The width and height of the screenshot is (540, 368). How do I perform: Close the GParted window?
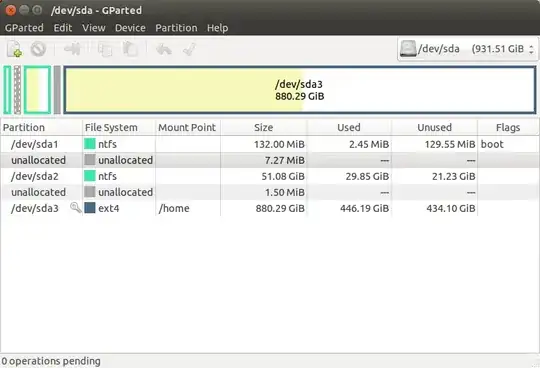(x=10, y=10)
